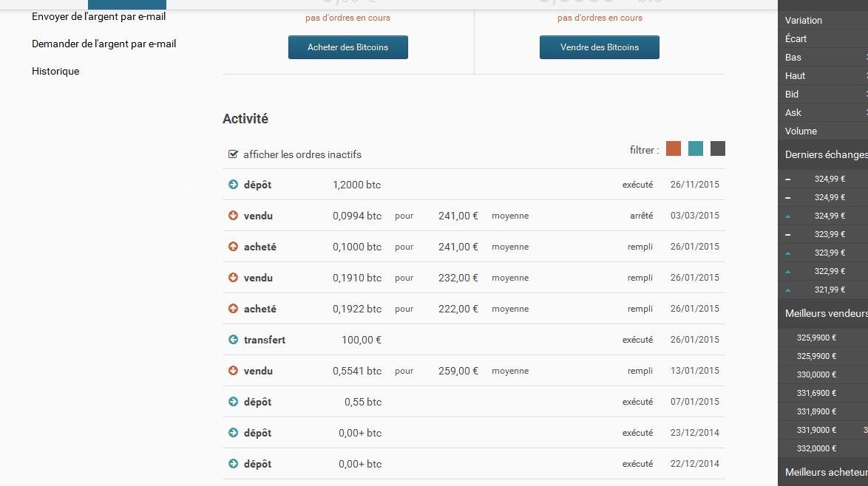Select the date '23/12/2014'
868x486 pixels.
click(695, 432)
